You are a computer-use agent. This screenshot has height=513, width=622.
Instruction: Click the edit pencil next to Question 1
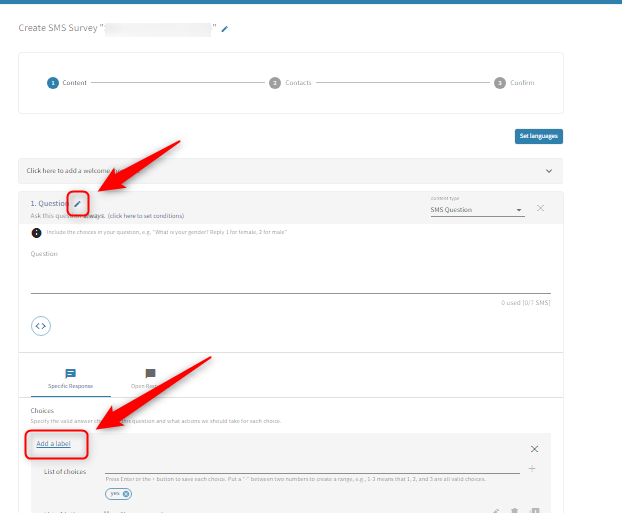point(77,204)
